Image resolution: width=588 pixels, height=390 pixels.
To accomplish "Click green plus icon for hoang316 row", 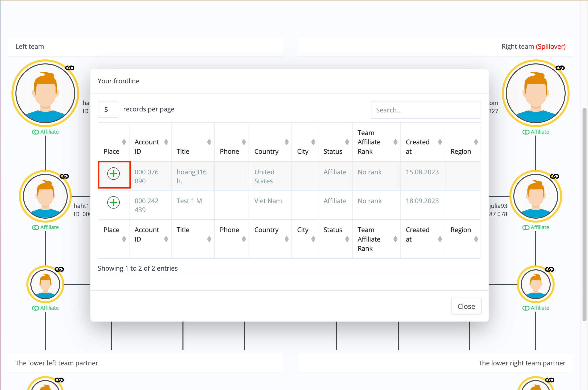I will (x=114, y=174).
